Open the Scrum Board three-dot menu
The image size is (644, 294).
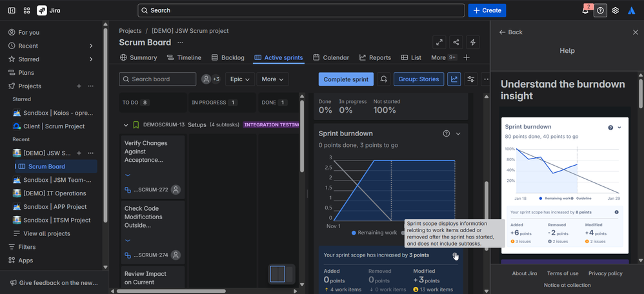pos(180,43)
